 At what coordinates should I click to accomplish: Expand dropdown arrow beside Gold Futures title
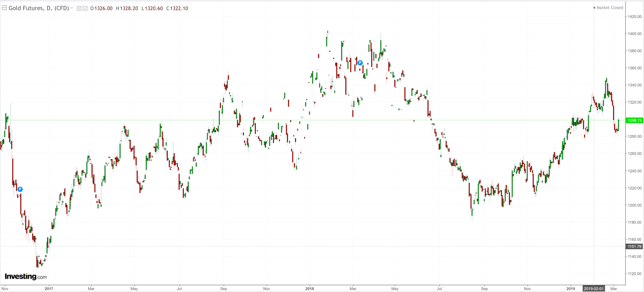72,8
